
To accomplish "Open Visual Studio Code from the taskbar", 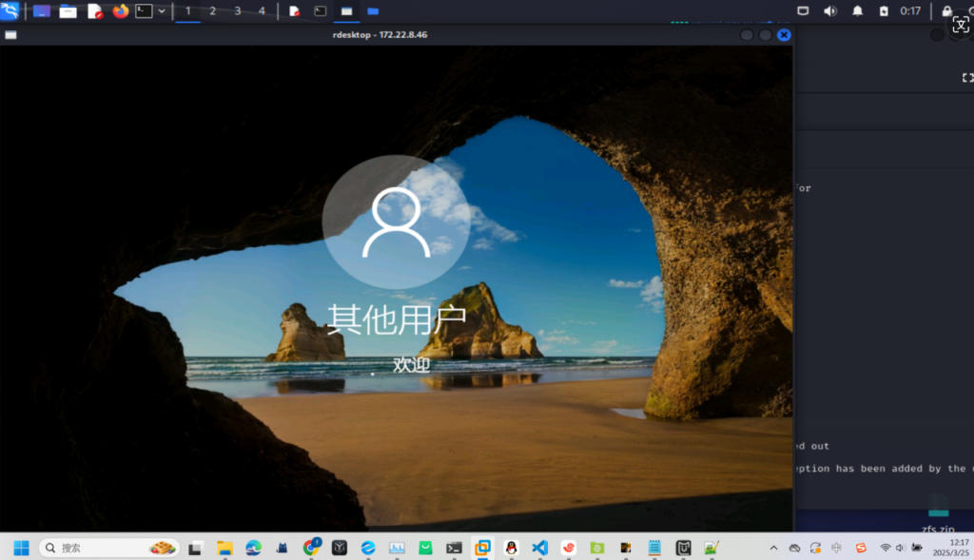I will point(539,548).
